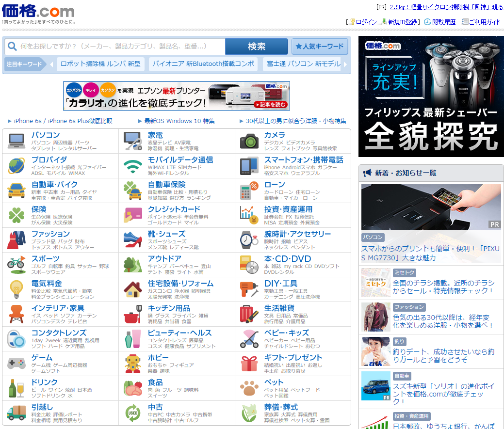Open 30代以上の男に似合う洋服・小物特集 link
This screenshot has height=429, width=504.
point(296,121)
